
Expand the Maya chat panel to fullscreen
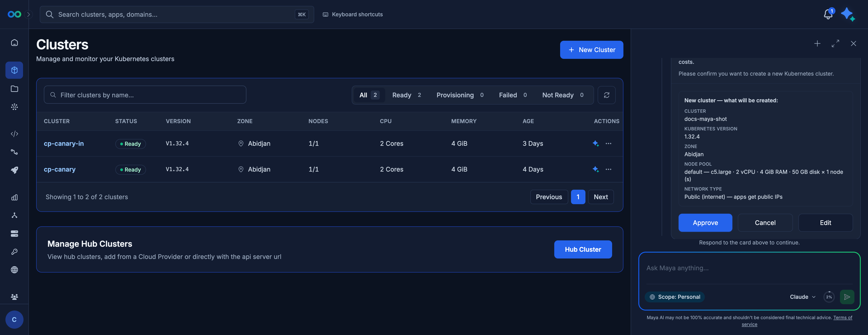pos(835,43)
